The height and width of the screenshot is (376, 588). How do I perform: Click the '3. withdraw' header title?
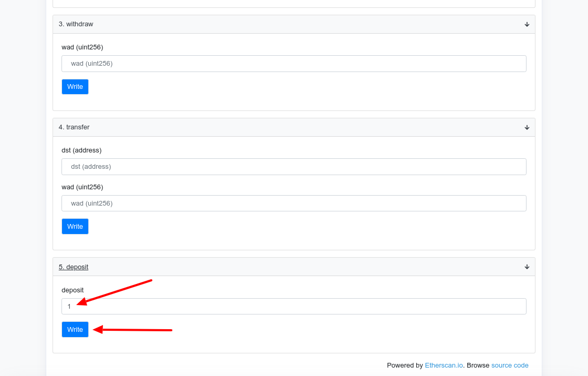(76, 24)
